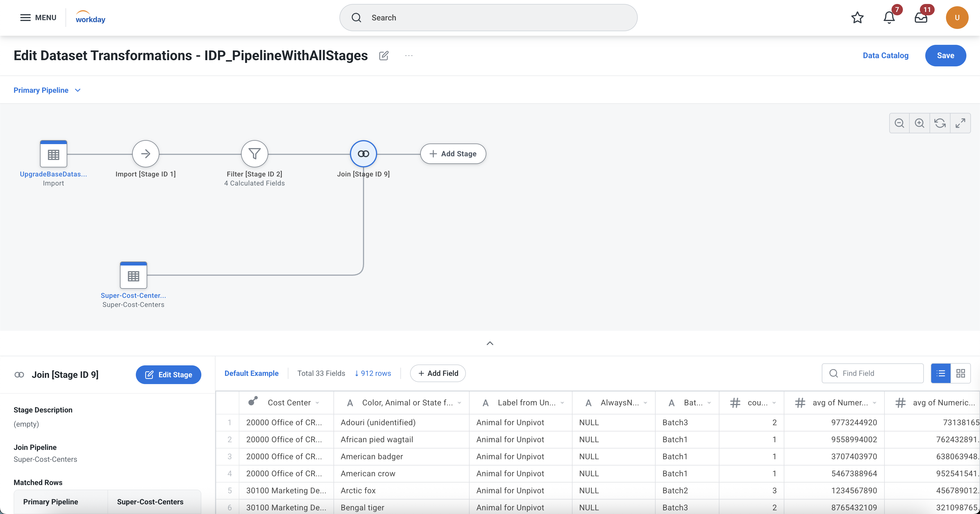Zoom out the pipeline canvas
The height and width of the screenshot is (514, 980).
click(899, 123)
